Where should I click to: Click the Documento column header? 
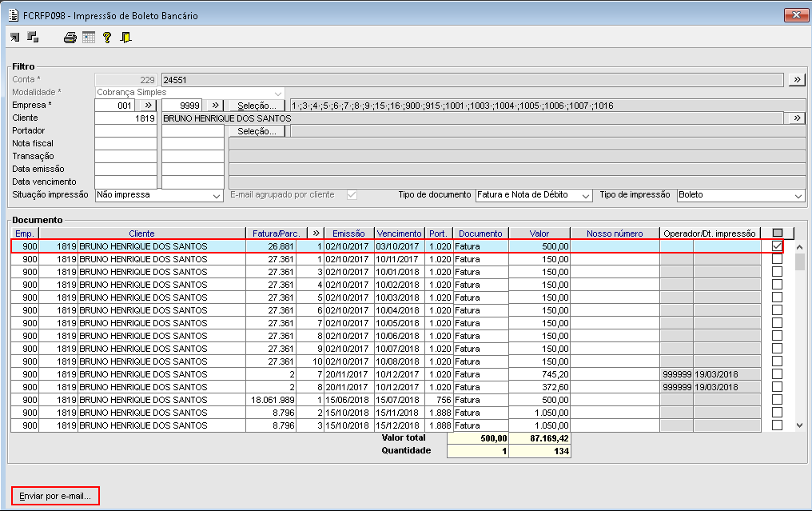[480, 234]
